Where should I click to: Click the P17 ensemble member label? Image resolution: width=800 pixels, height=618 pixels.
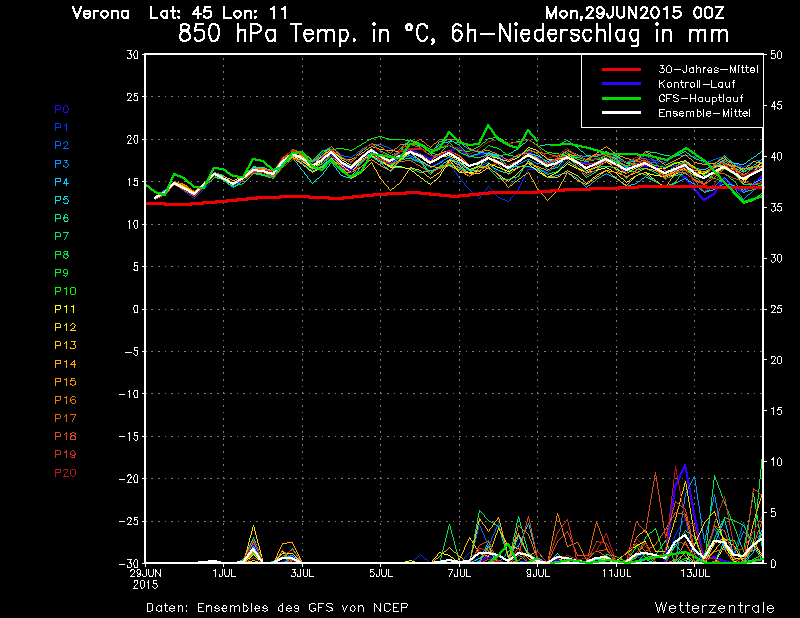tap(65, 418)
